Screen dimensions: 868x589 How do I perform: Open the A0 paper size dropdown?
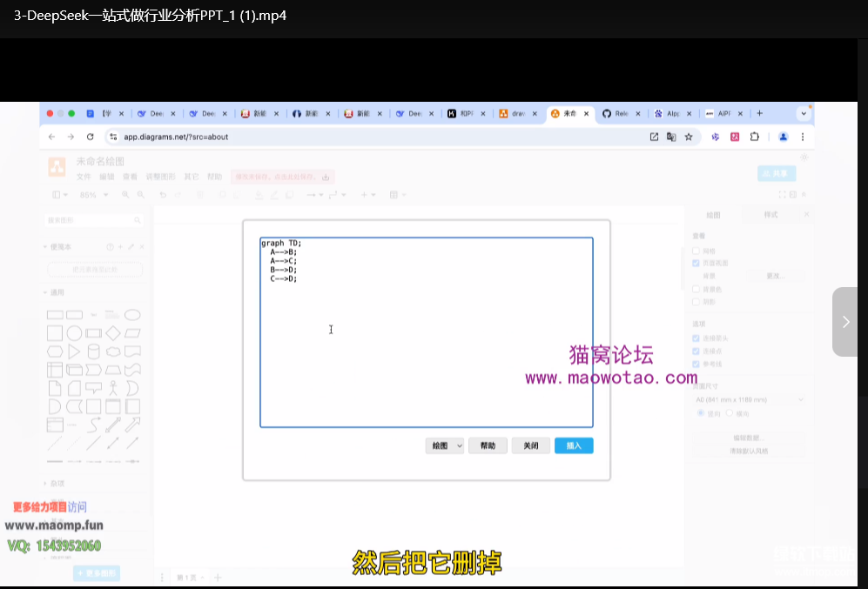(x=749, y=399)
